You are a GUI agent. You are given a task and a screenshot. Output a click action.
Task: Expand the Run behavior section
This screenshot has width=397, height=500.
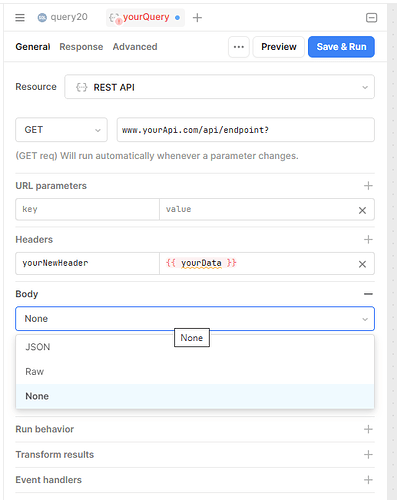368,429
